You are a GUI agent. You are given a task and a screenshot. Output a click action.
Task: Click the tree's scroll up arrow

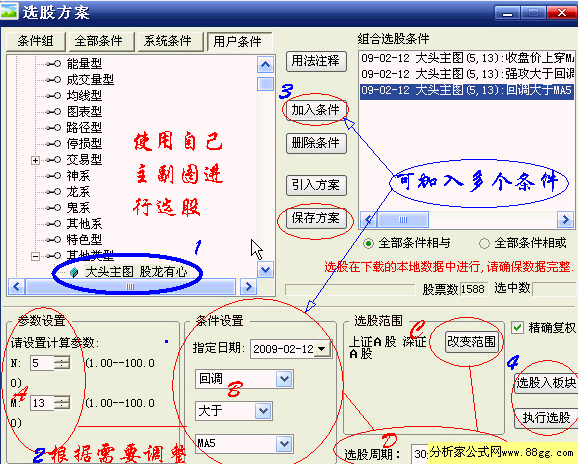coord(265,65)
